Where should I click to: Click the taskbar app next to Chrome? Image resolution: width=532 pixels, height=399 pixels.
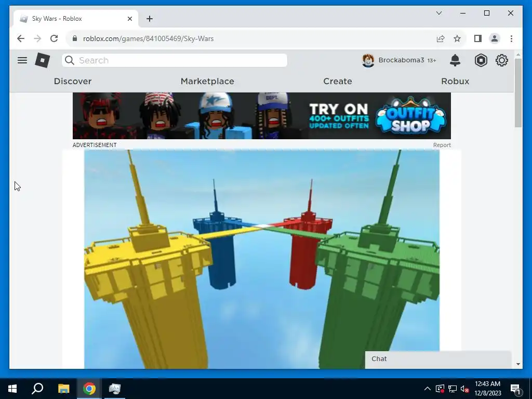(115, 389)
